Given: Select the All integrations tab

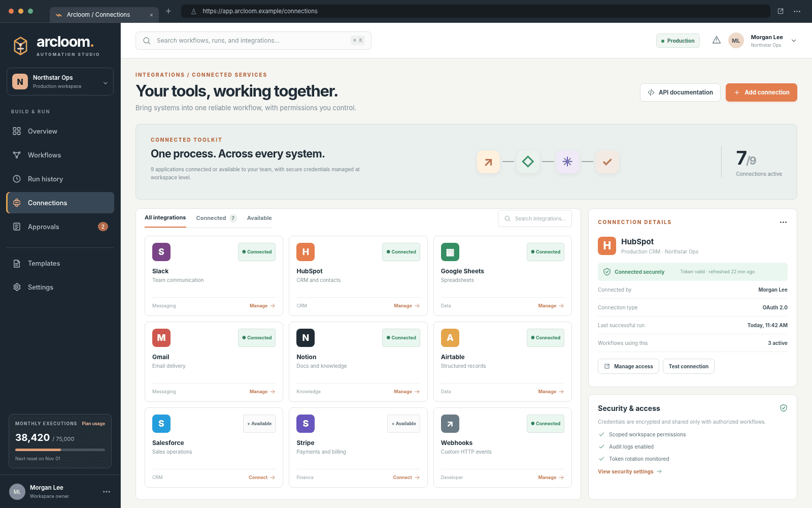Looking at the screenshot, I should pyautogui.click(x=165, y=217).
